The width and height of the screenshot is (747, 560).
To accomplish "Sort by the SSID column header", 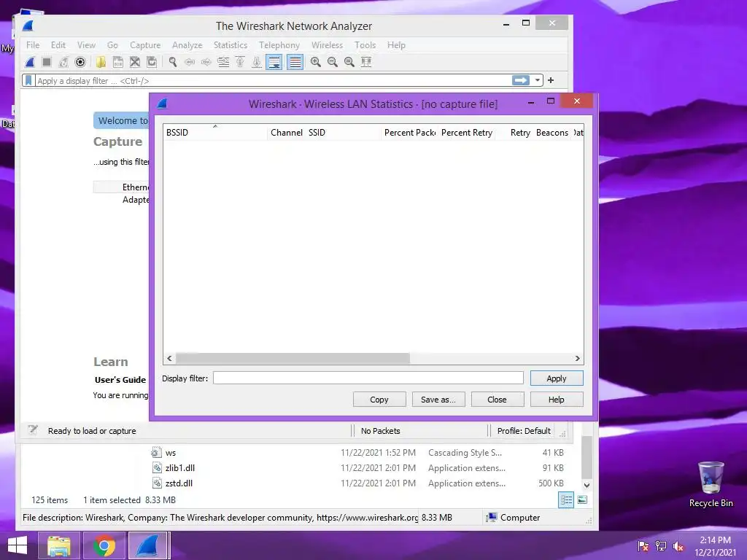I will (343, 133).
